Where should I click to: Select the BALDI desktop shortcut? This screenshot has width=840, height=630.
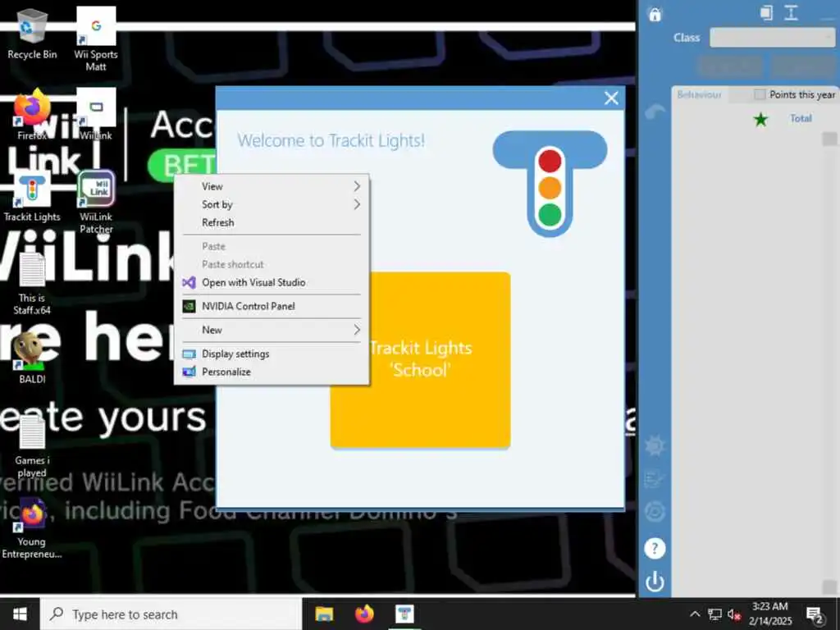[32, 358]
